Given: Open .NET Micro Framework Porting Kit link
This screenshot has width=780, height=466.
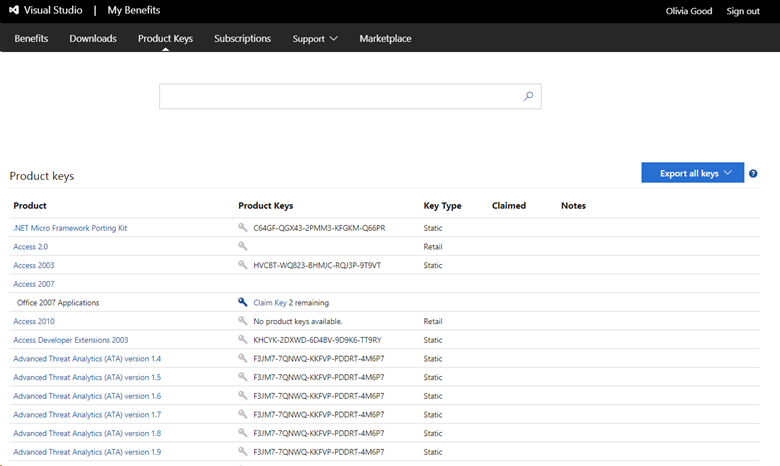Looking at the screenshot, I should pos(70,228).
